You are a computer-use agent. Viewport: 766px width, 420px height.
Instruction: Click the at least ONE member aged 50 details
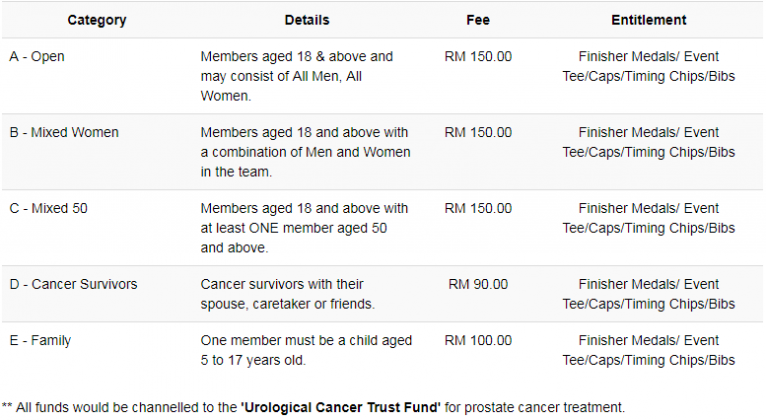[x=304, y=228]
